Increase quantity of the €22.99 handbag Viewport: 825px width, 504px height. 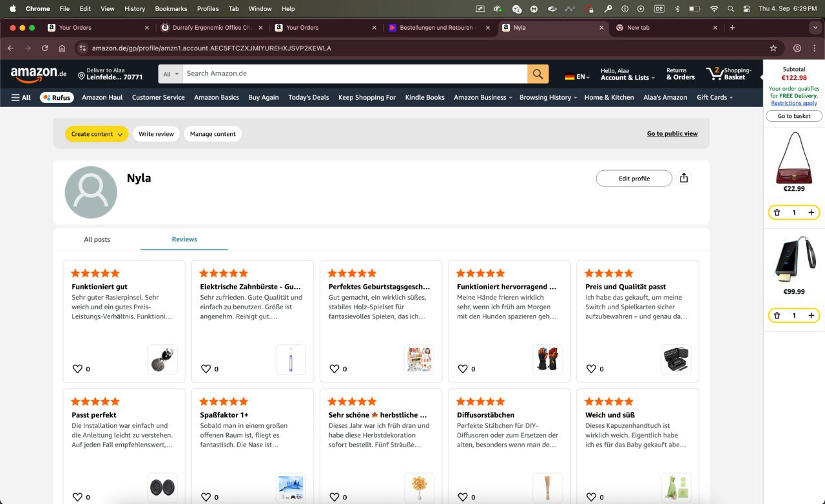point(811,213)
